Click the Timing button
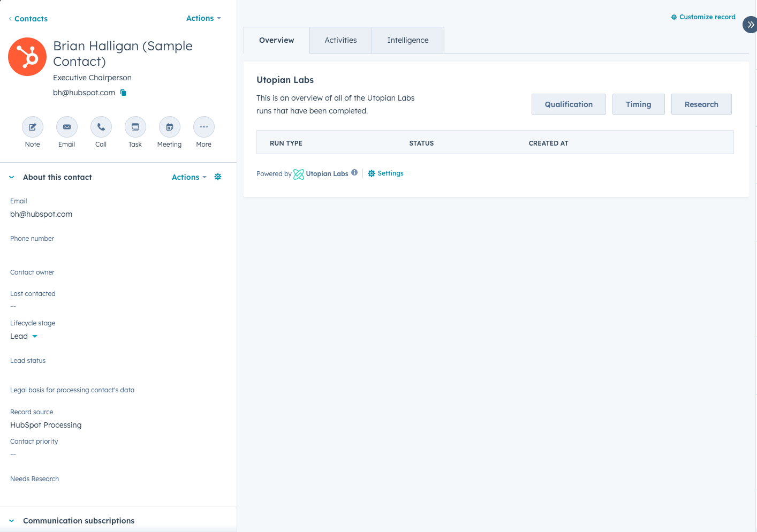Viewport: 757px width, 532px height. coord(639,104)
